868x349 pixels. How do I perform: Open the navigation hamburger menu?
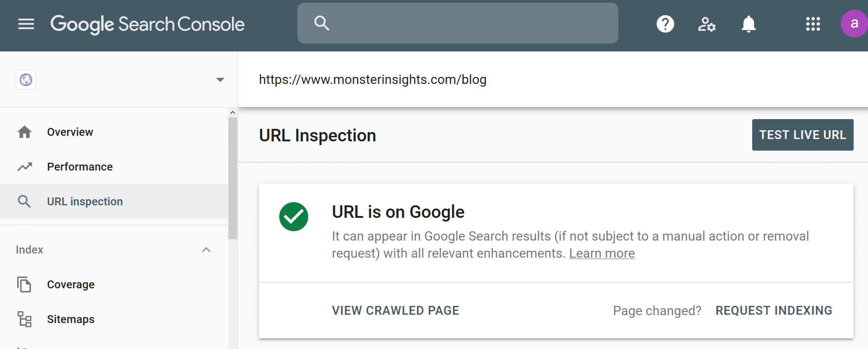[26, 24]
